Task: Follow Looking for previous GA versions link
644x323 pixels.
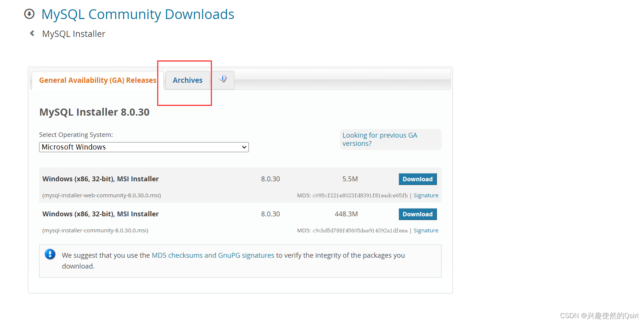Action: (x=380, y=139)
